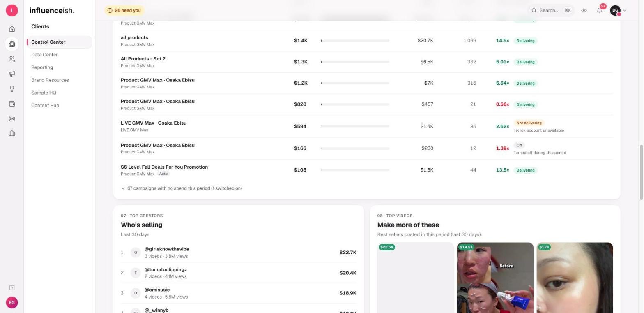
Task: Expand '67 campaigns with no spend this period'
Action: 181,188
